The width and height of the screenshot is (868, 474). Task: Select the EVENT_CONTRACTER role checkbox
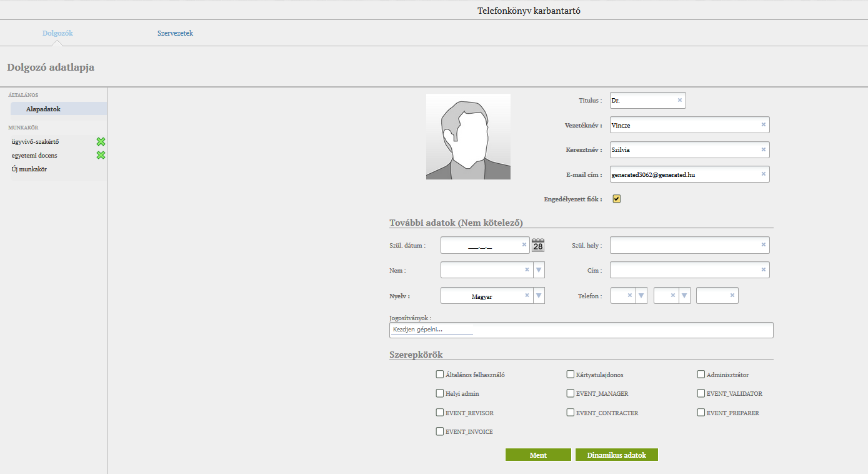pos(570,413)
